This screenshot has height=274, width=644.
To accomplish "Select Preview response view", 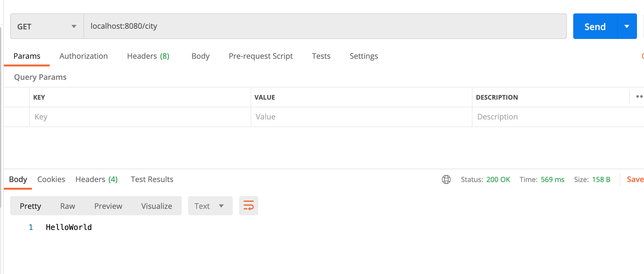I will tap(108, 206).
